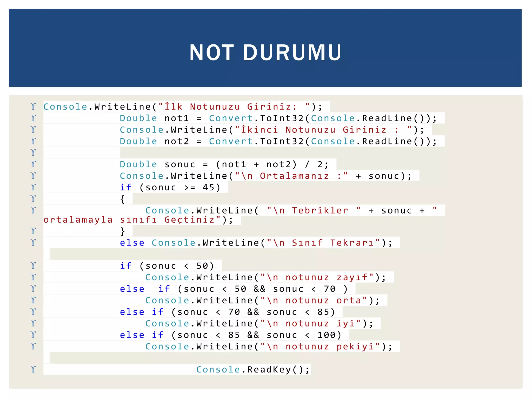Image resolution: width=532 pixels, height=399 pixels.
Task: Click the condition "if (sonuc < 50)"
Action: click(x=167, y=266)
